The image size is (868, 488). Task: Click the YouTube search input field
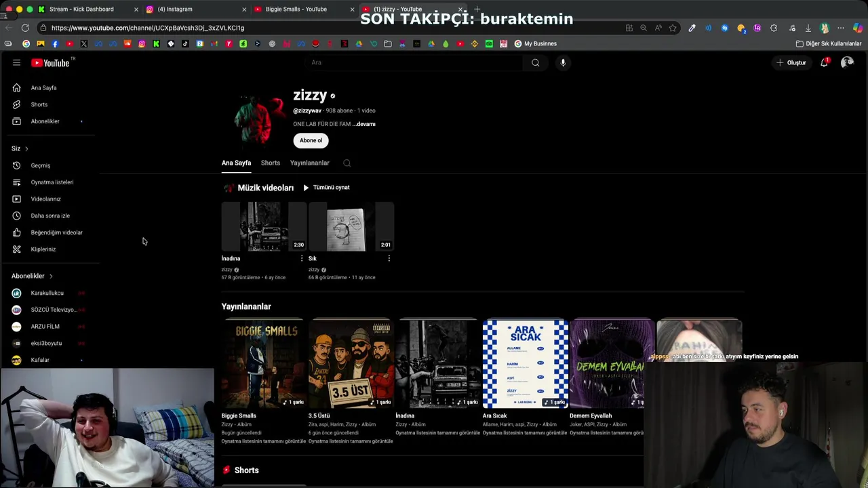[414, 62]
